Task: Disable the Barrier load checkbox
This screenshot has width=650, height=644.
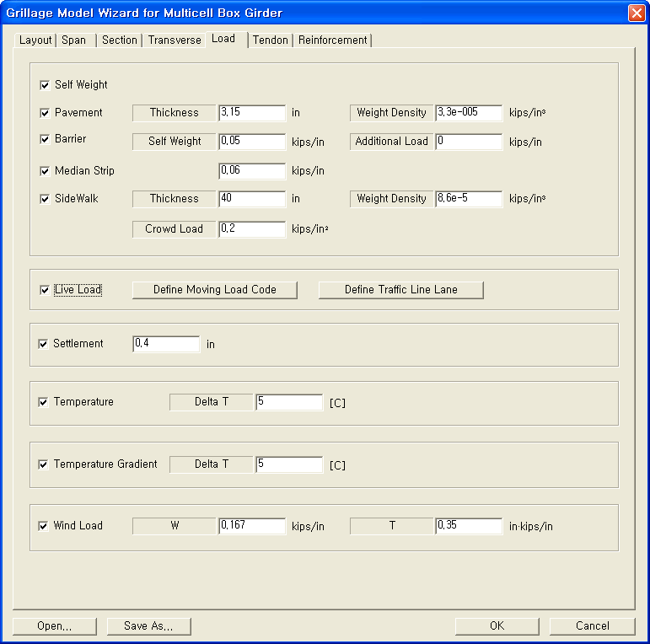Action: click(45, 139)
